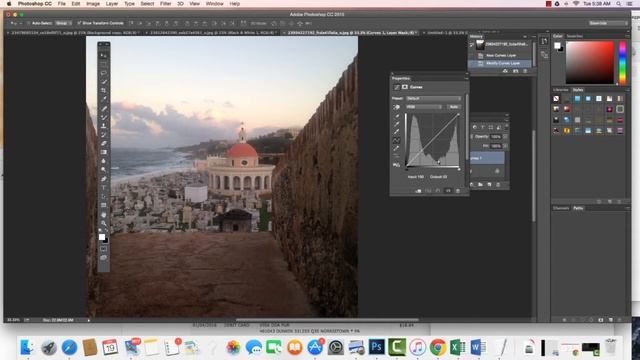This screenshot has height=360, width=640.
Task: Toggle the Auto-Select checkbox
Action: coord(29,23)
